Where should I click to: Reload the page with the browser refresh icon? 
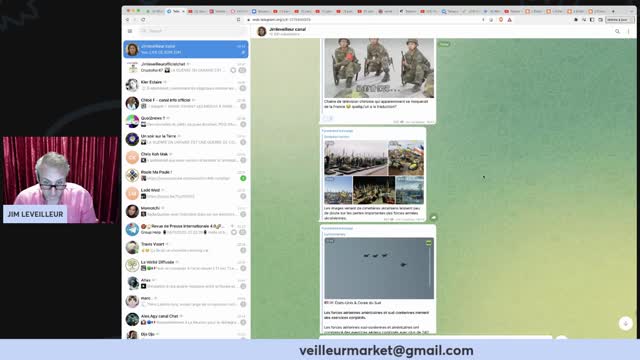point(143,20)
